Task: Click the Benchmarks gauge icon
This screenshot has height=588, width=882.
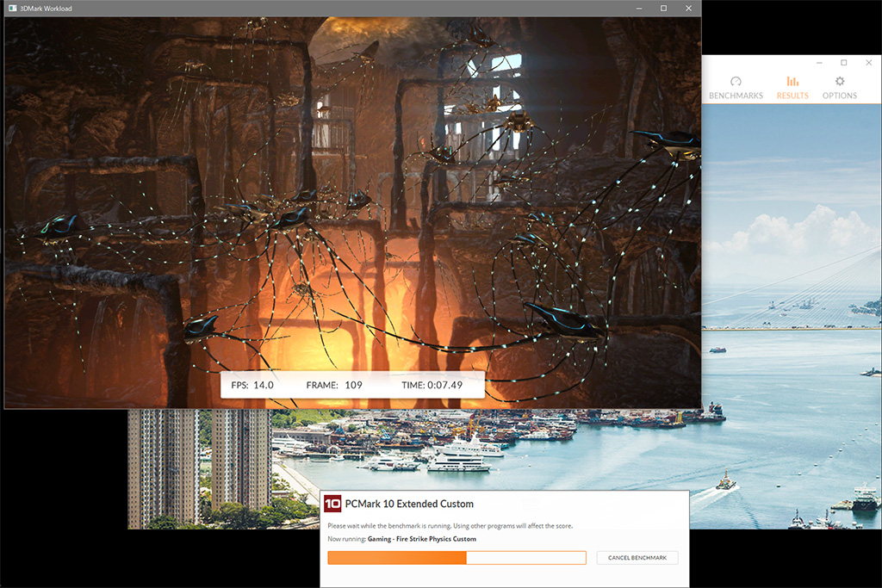Action: pos(736,82)
